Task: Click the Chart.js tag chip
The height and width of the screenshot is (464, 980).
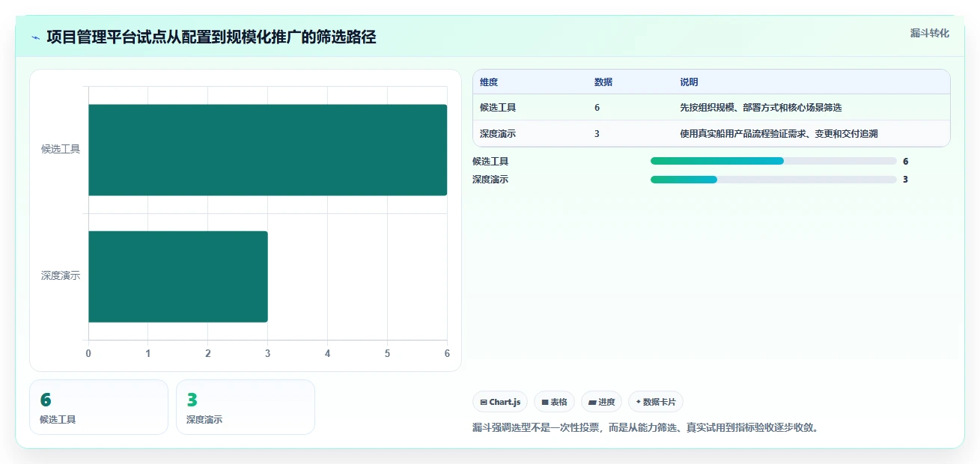Action: pyautogui.click(x=500, y=402)
